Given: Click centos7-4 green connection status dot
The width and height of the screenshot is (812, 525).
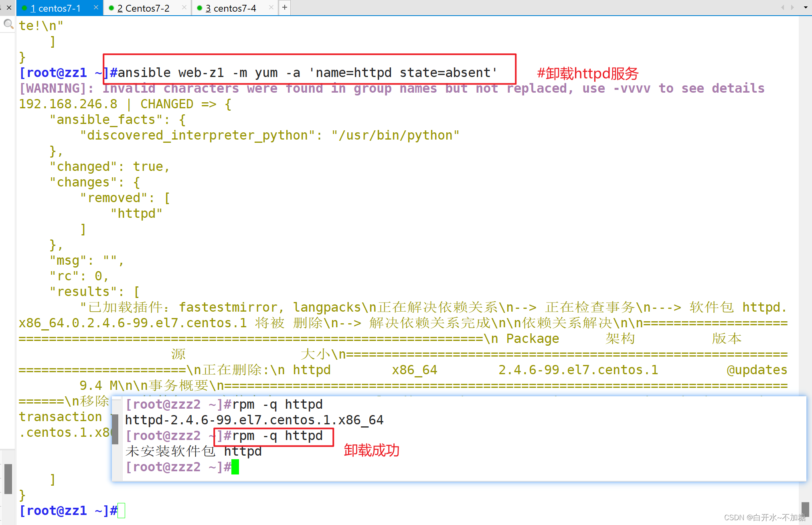Looking at the screenshot, I should tap(199, 8).
